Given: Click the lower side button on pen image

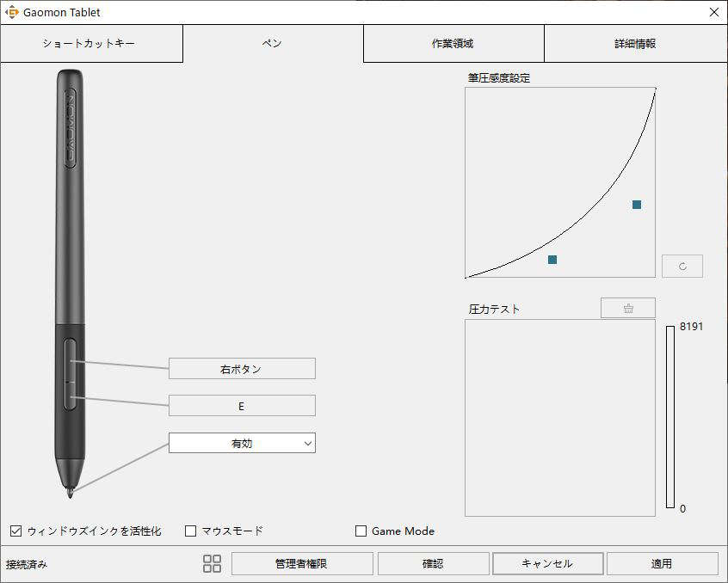Looking at the screenshot, I should click(71, 396).
